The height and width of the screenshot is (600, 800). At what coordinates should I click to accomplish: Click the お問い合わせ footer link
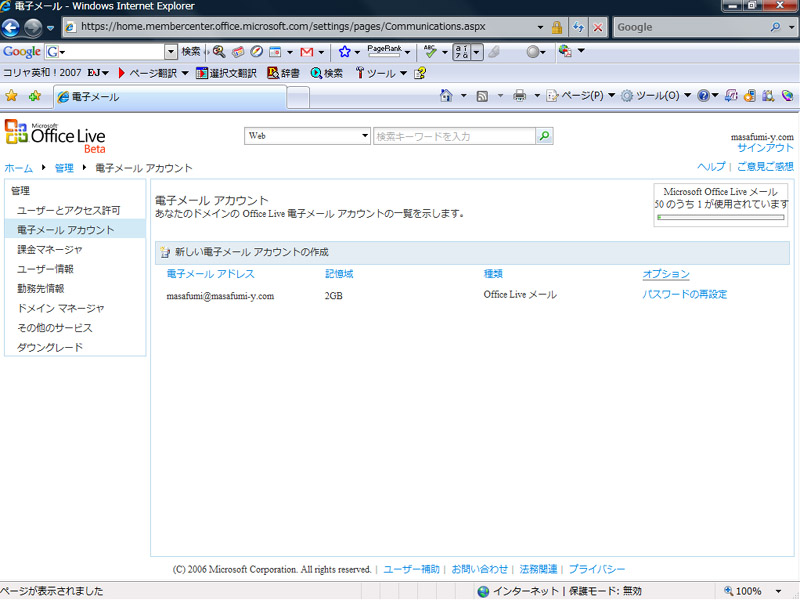point(479,569)
